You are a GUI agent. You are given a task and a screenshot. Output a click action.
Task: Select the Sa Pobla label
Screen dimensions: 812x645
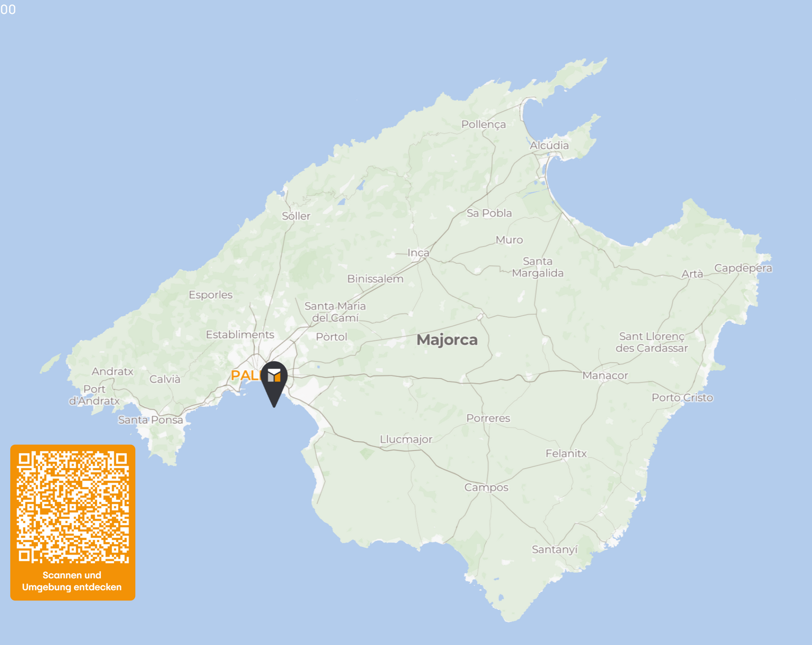point(489,213)
